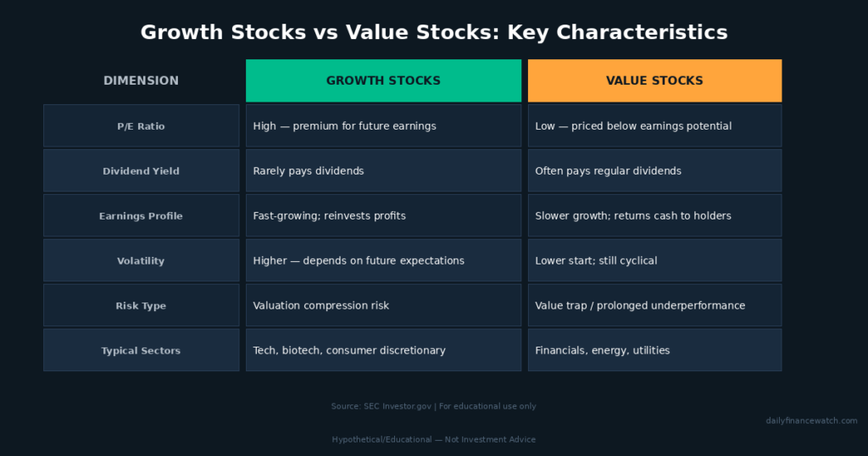This screenshot has width=868, height=456.
Task: Select the Volatility row label
Action: pos(142,261)
